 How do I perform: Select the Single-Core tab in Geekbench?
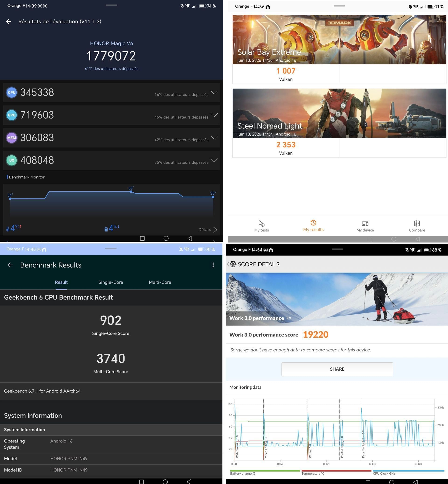(111, 282)
